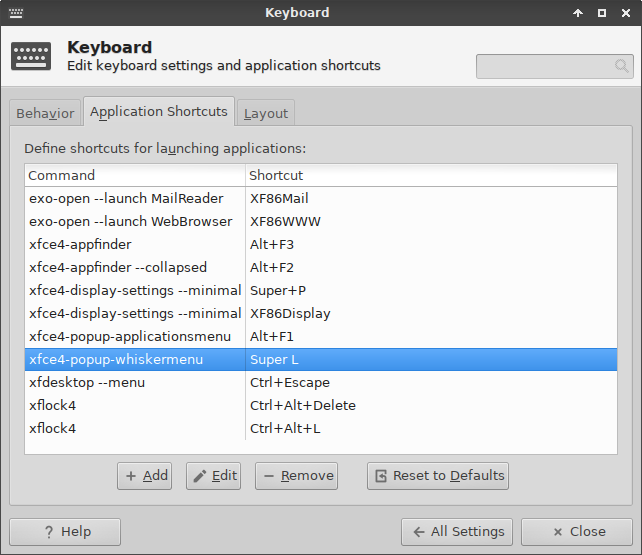Sort by the Shortcut column header
This screenshot has width=642, height=555.
tap(430, 175)
